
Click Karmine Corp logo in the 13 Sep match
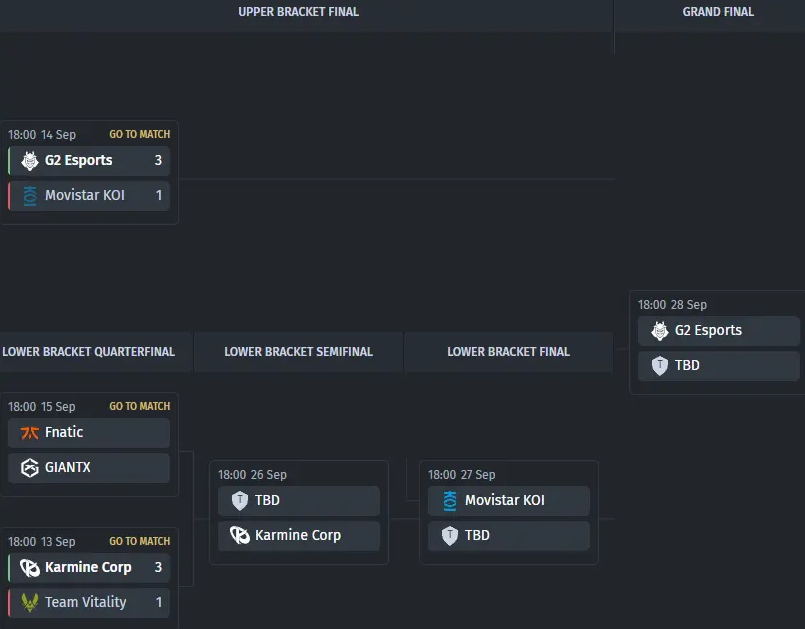[x=29, y=568]
